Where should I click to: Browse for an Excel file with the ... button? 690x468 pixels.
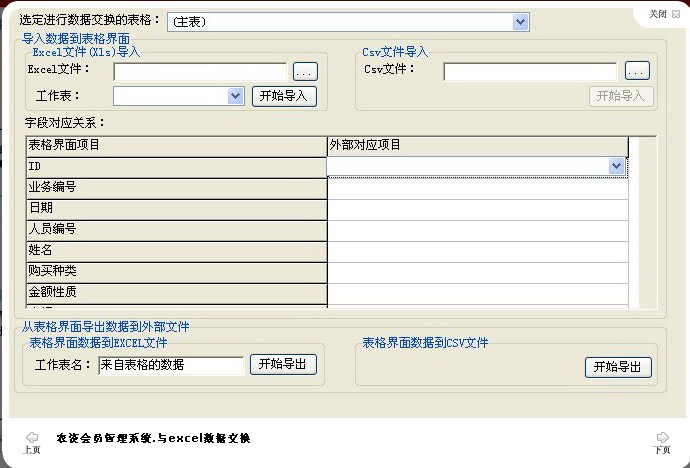[x=305, y=71]
